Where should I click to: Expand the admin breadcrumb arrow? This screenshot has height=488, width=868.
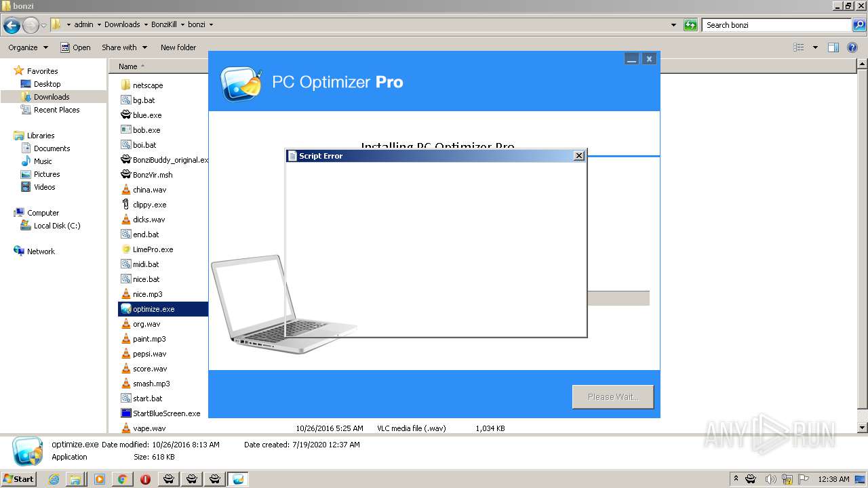pos(99,24)
